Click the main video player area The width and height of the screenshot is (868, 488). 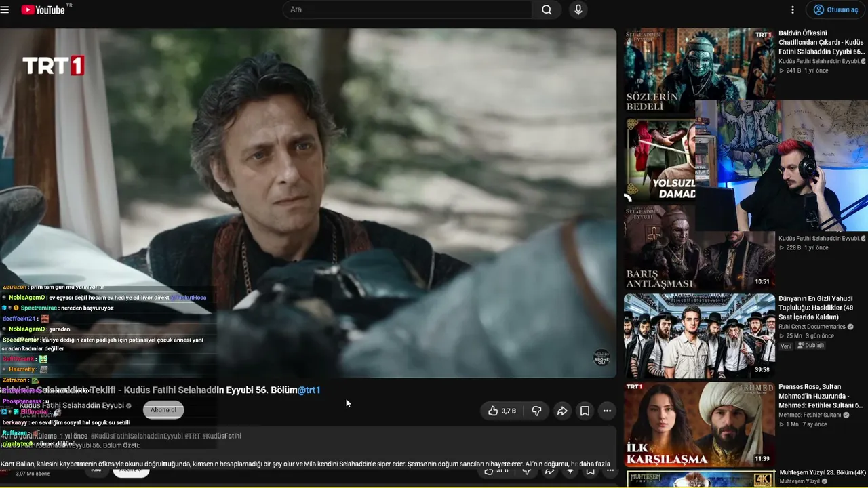click(308, 203)
